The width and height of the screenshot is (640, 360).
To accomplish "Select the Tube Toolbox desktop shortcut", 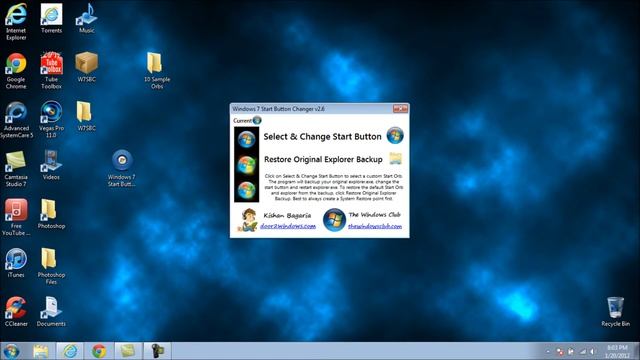I will (x=51, y=71).
